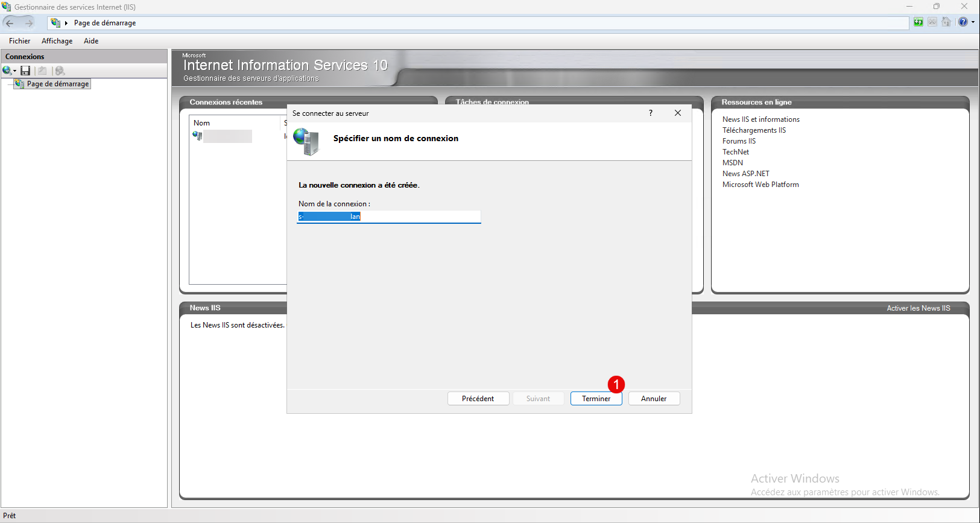Click the green refresh page icon

(918, 22)
